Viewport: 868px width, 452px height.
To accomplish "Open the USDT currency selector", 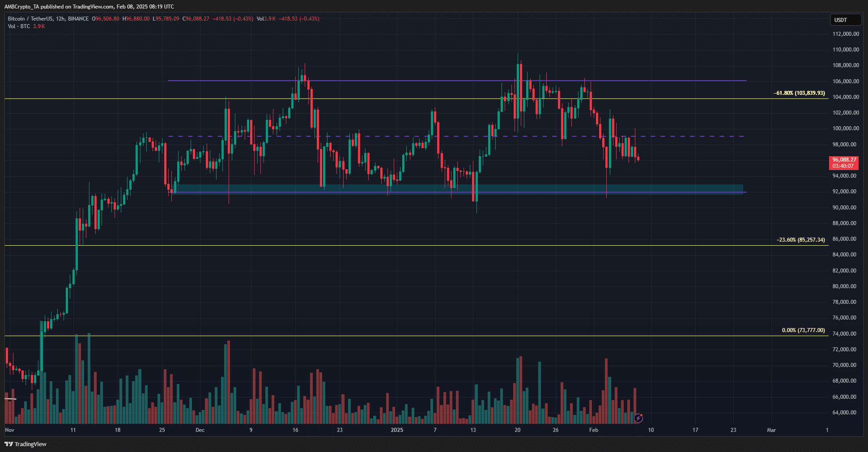I will pyautogui.click(x=845, y=20).
